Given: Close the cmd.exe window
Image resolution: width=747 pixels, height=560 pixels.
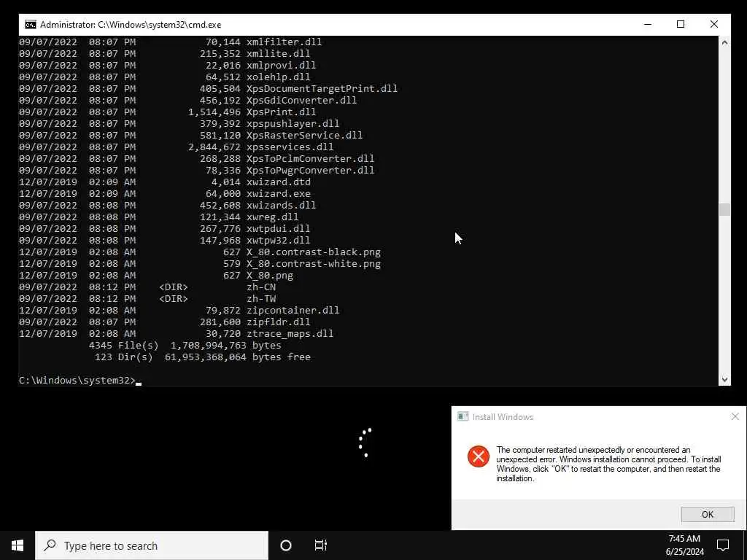Looking at the screenshot, I should click(713, 24).
